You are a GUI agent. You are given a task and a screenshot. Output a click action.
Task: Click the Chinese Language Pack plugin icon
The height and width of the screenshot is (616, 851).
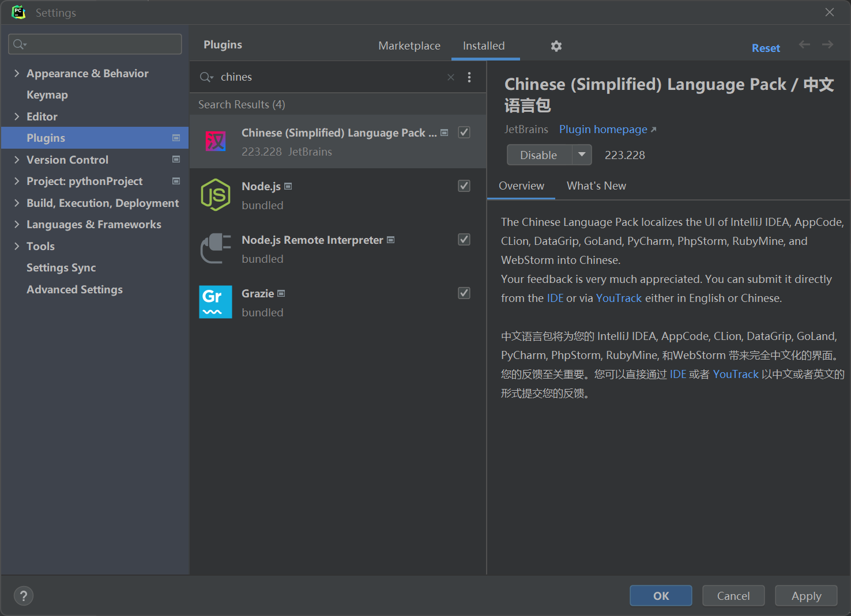point(216,141)
